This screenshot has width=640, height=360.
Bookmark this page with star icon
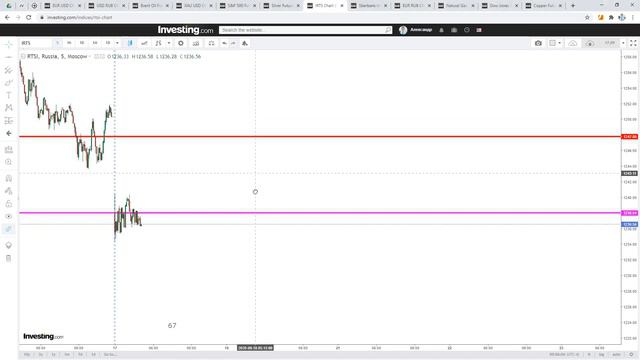(x=587, y=18)
